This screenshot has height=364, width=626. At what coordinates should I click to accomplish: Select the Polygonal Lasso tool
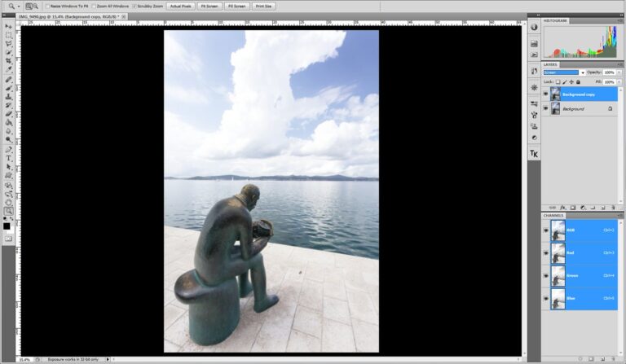8,43
